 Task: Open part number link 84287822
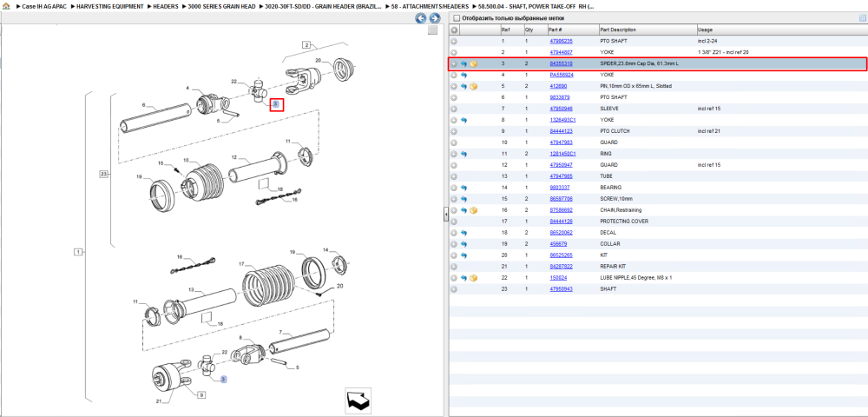coord(561,267)
